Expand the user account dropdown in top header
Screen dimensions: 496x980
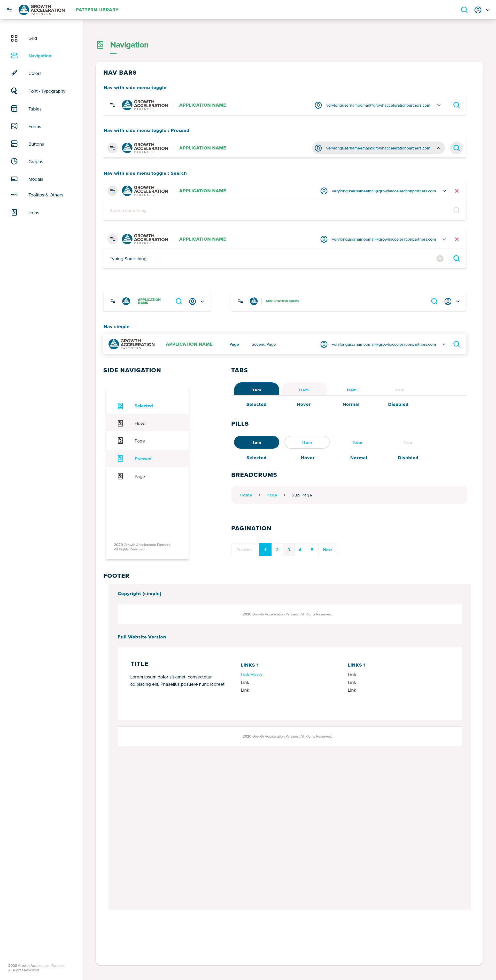[x=487, y=10]
